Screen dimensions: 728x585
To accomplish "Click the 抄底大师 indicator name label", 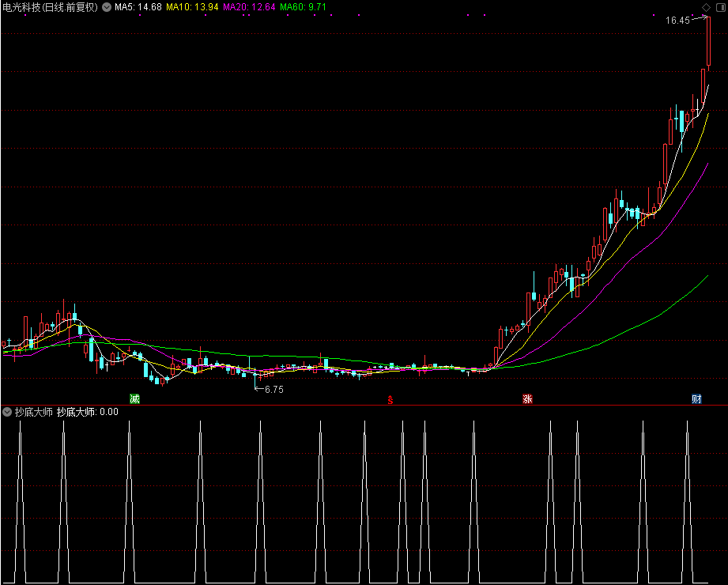I will [33, 412].
